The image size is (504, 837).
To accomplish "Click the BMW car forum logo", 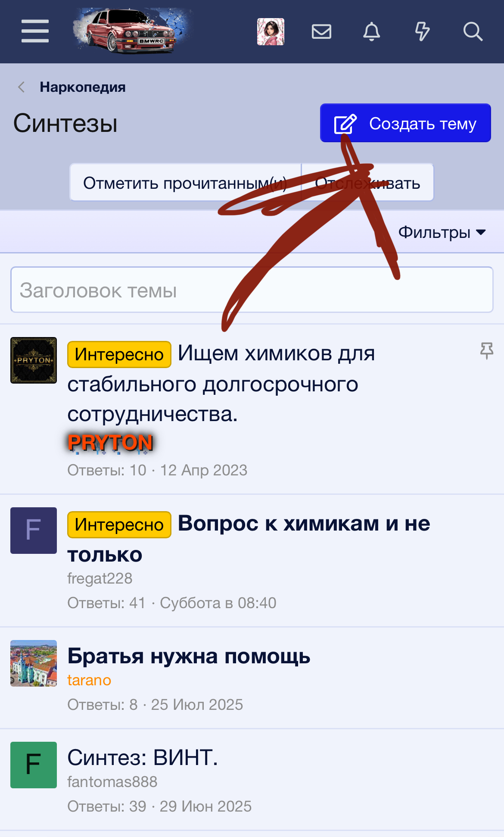I will [x=131, y=31].
